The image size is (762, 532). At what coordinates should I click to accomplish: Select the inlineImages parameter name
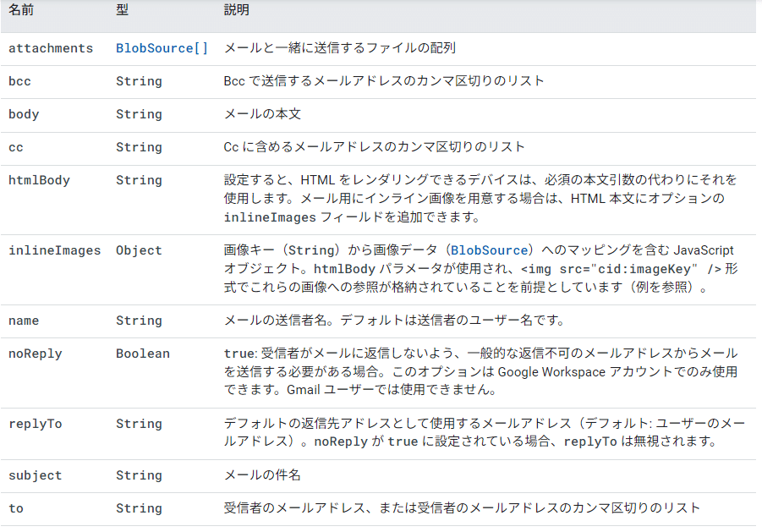point(54,250)
